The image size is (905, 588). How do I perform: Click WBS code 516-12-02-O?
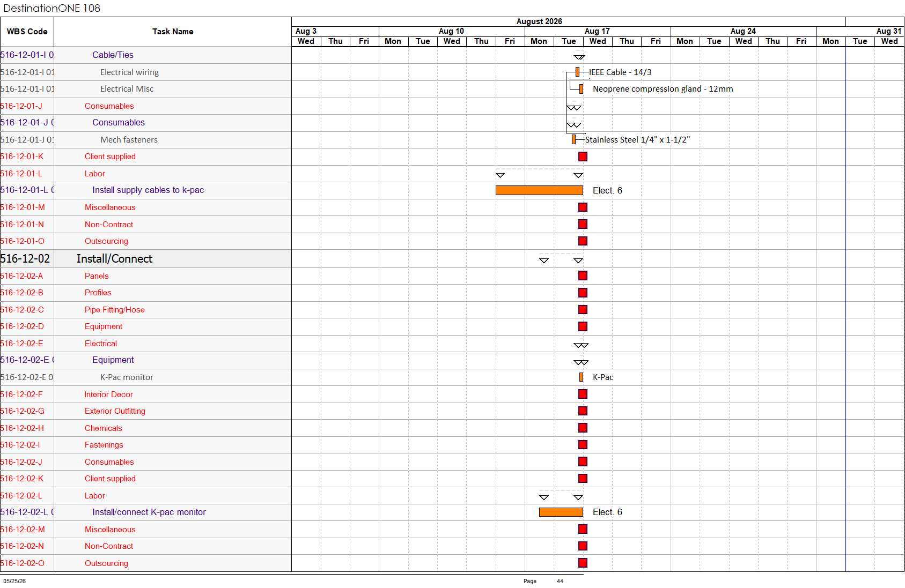coord(23,563)
